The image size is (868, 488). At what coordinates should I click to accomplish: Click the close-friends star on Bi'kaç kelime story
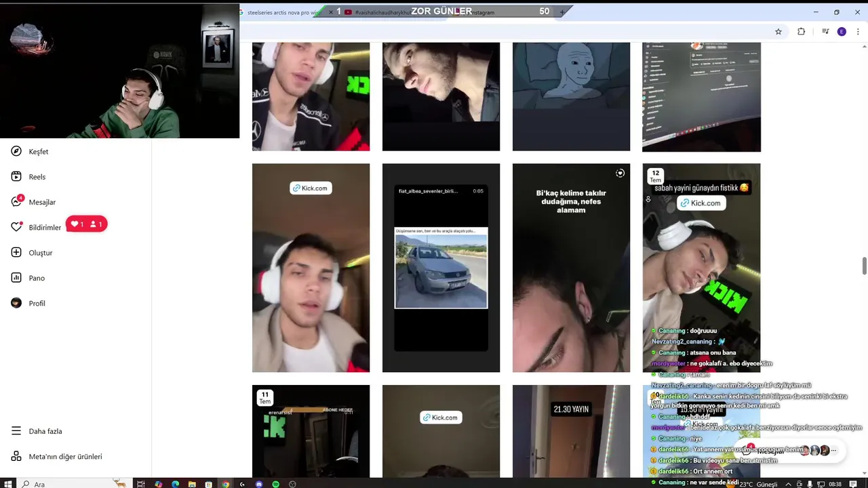[x=620, y=174]
